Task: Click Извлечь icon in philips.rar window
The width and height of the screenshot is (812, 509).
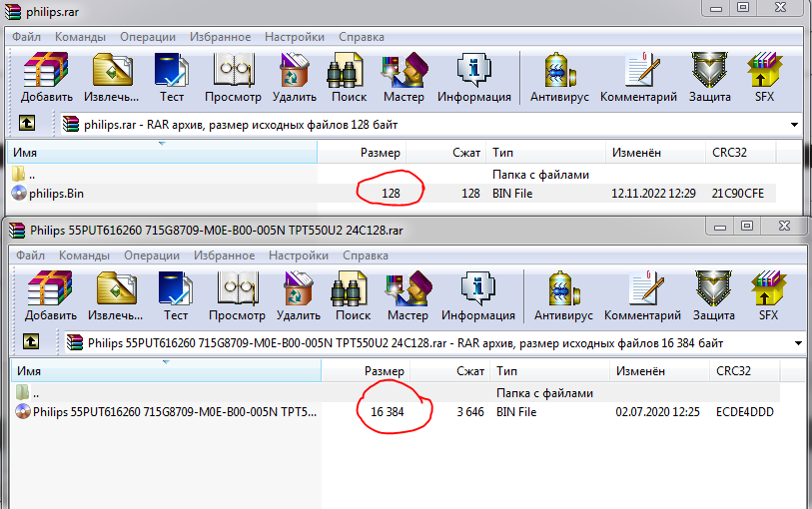Action: click(x=111, y=77)
